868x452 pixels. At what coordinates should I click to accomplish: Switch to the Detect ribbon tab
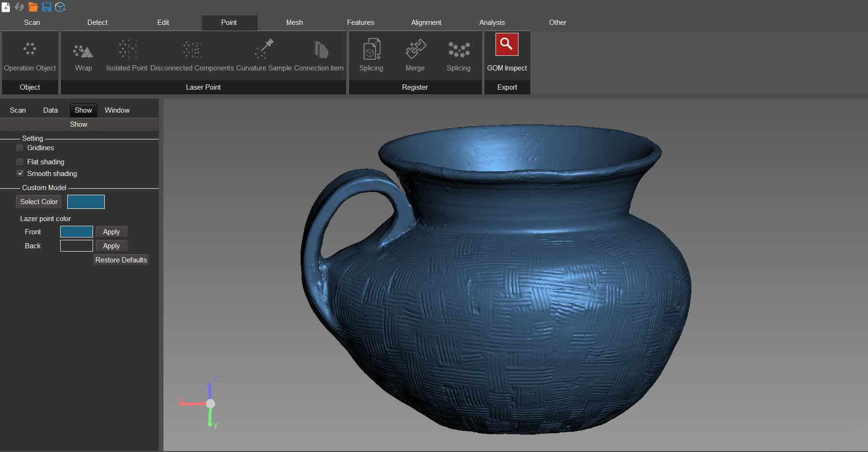(x=97, y=23)
